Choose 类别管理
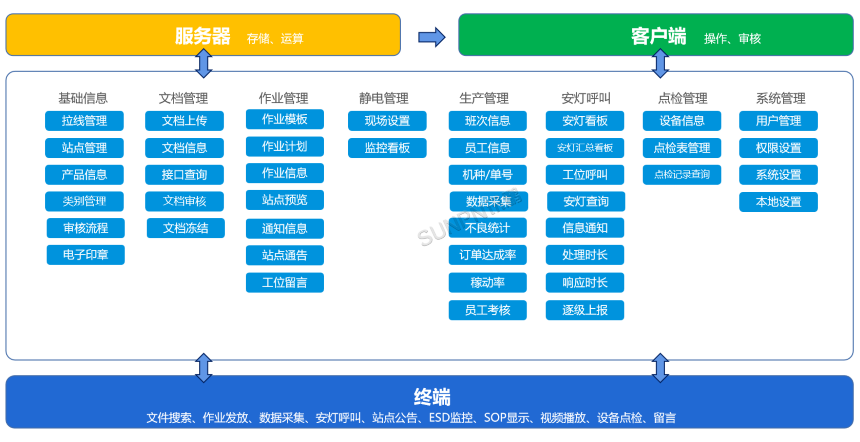The height and width of the screenshot is (442, 860). 84,201
